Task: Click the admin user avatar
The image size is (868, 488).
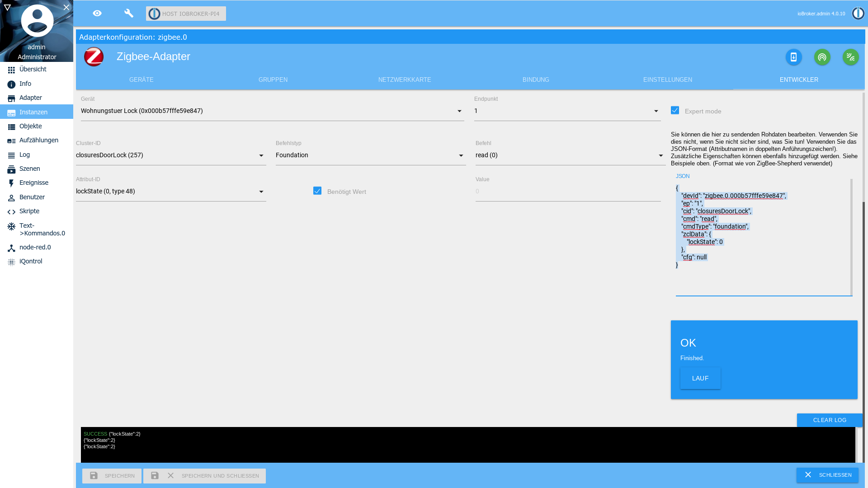Action: pos(37,21)
